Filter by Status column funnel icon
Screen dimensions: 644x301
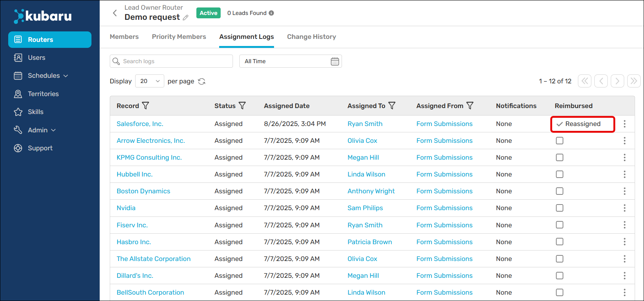coord(242,106)
